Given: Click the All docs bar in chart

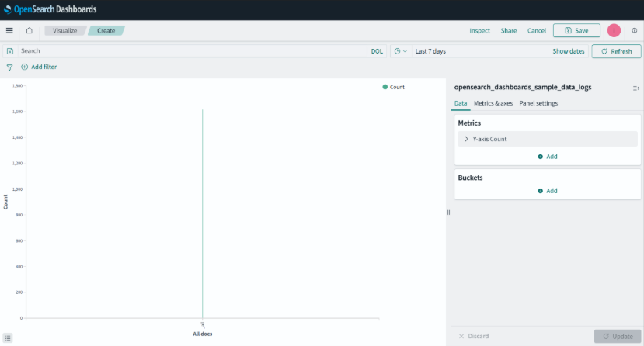Looking at the screenshot, I should coord(203,213).
